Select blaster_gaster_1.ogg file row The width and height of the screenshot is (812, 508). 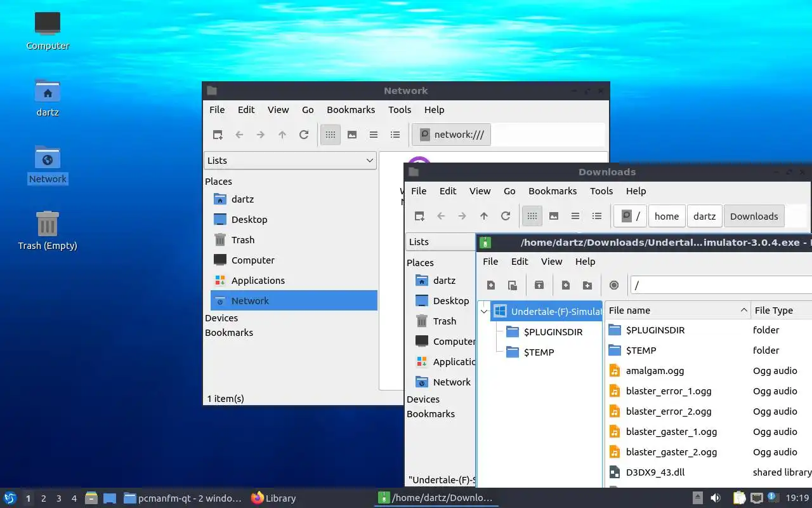click(709, 432)
